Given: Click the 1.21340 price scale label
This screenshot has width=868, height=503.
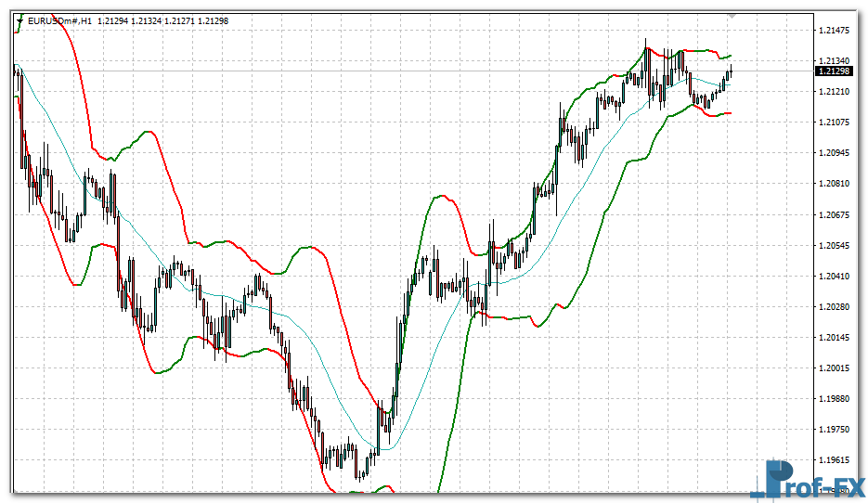Looking at the screenshot, I should click(836, 61).
